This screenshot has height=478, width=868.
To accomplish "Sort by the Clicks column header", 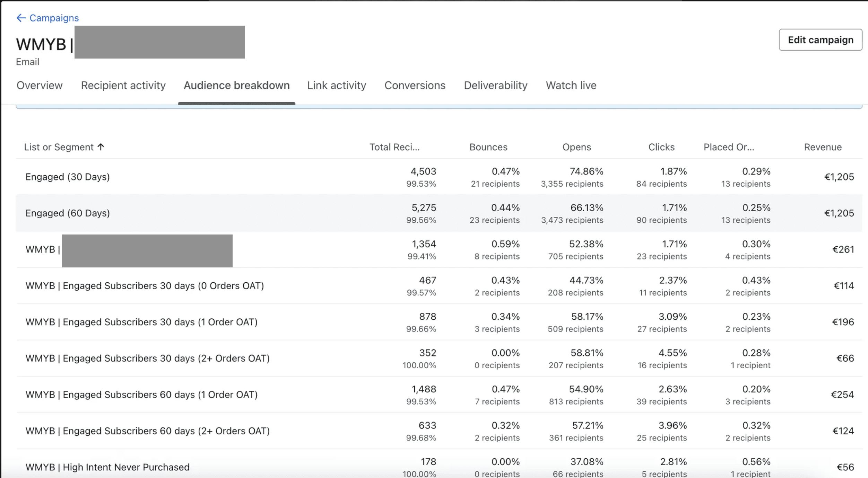I will [661, 147].
